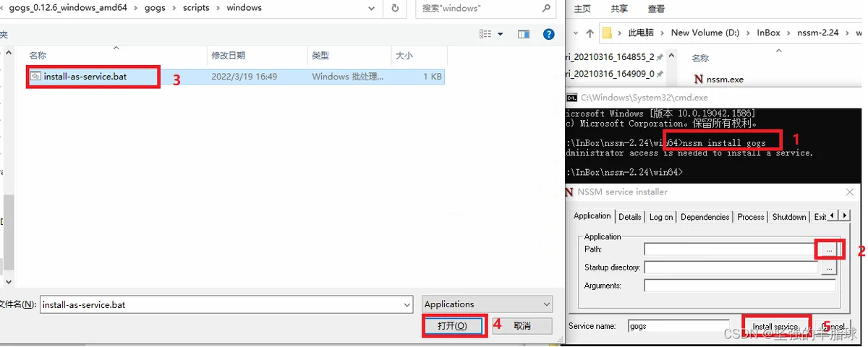Switch to the Details tab
The image size is (868, 347).
(629, 217)
